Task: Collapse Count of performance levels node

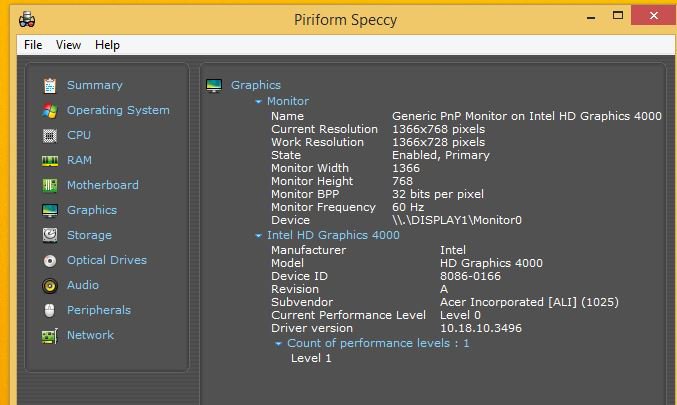Action: [278, 344]
